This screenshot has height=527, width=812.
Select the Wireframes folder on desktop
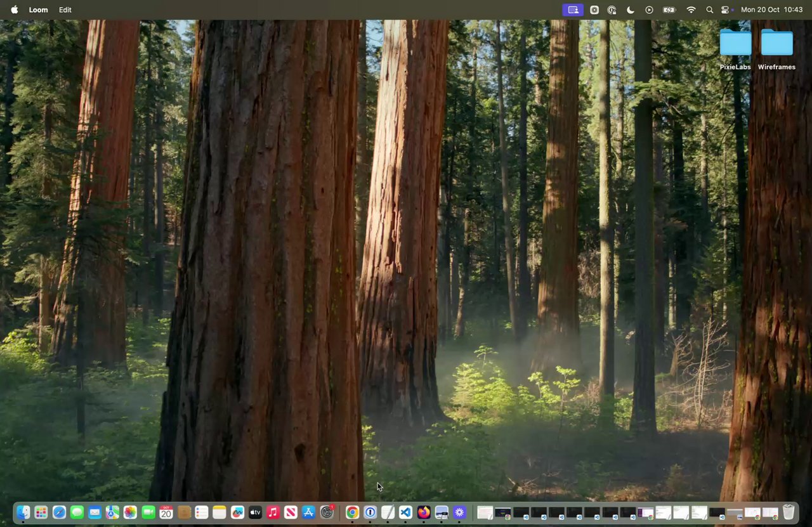(x=776, y=49)
